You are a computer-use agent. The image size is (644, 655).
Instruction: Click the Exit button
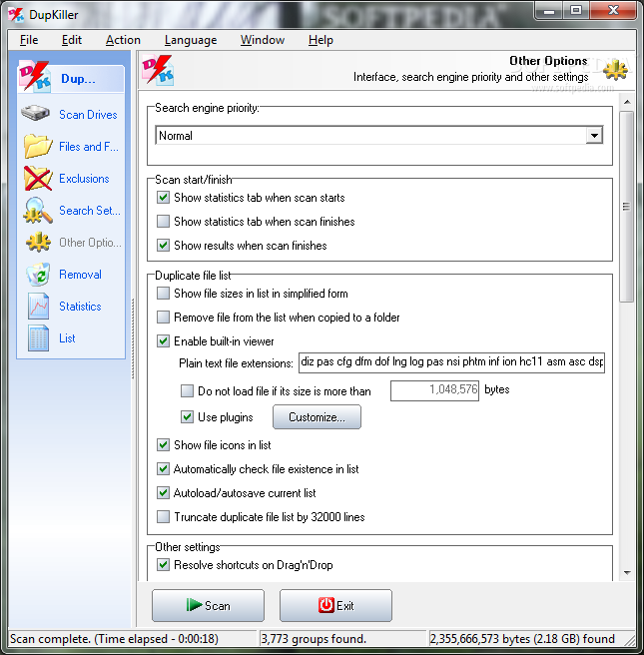335,606
